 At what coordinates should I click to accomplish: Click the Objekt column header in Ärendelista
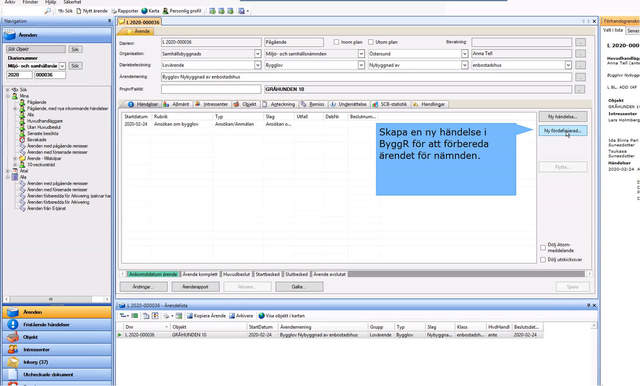[x=208, y=327]
